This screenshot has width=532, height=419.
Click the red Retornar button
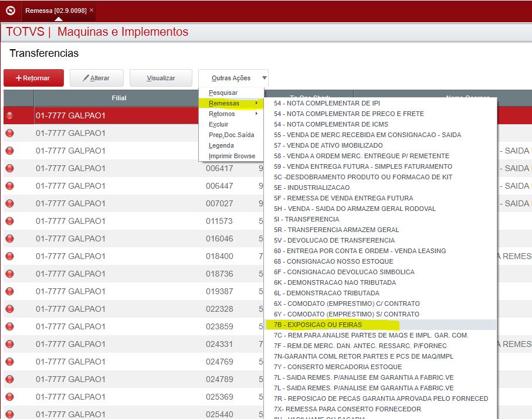coord(33,78)
